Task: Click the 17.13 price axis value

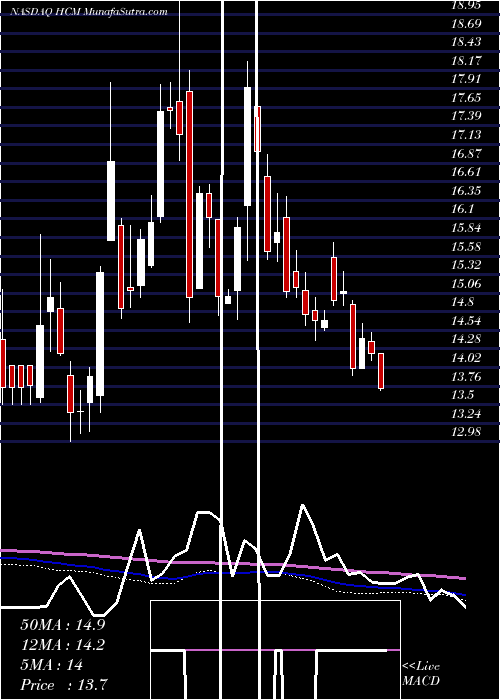Action: click(x=466, y=135)
